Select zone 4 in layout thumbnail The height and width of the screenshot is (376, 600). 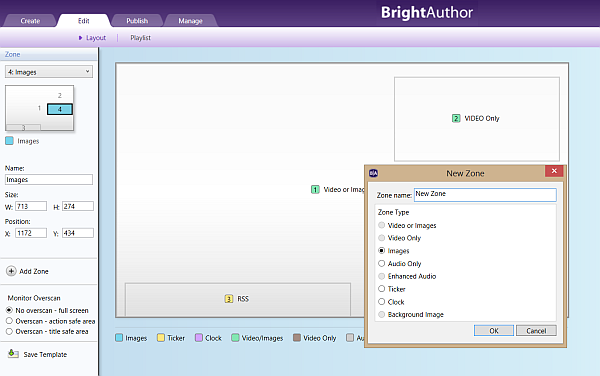[x=60, y=109]
